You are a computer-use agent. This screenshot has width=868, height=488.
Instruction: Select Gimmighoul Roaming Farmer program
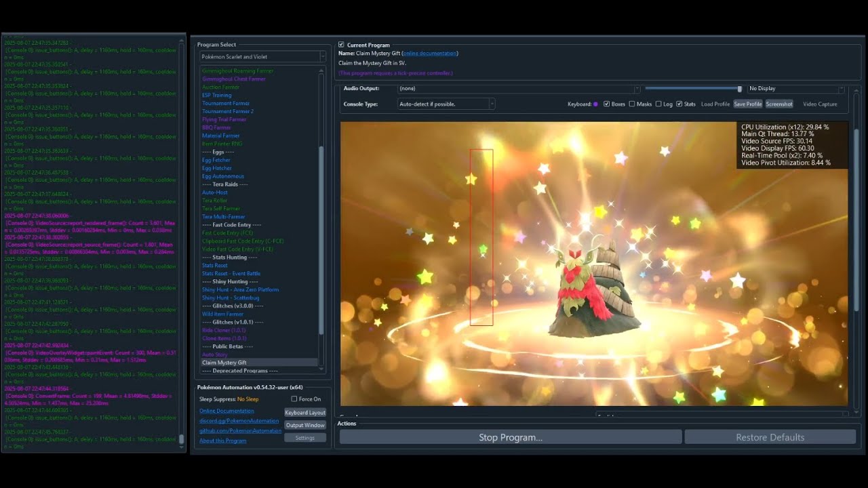[x=237, y=71]
